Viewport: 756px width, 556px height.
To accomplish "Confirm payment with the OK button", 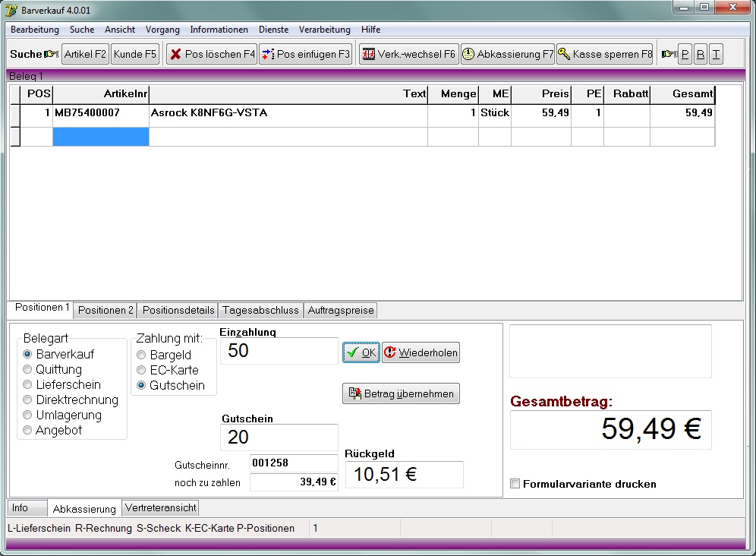I will (x=361, y=352).
